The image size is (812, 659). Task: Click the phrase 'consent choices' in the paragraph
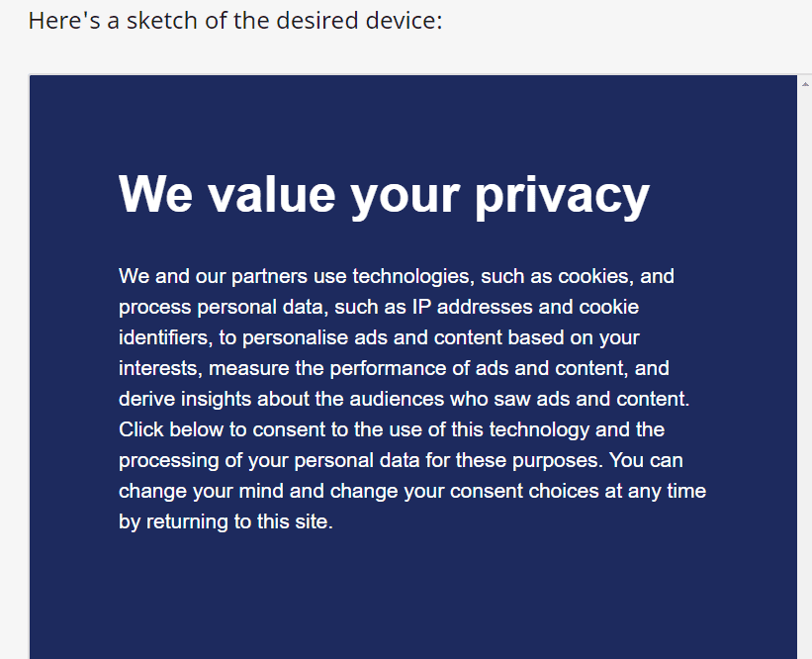pyautogui.click(x=524, y=491)
